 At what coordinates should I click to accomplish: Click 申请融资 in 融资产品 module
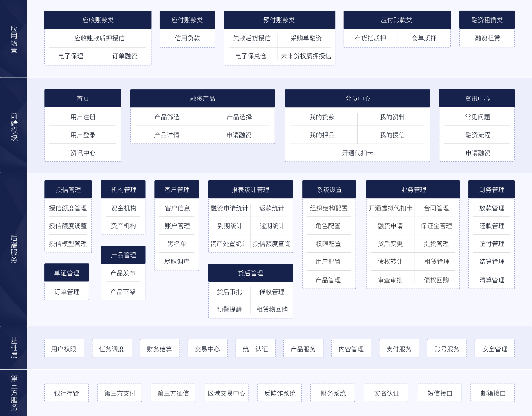pos(239,135)
